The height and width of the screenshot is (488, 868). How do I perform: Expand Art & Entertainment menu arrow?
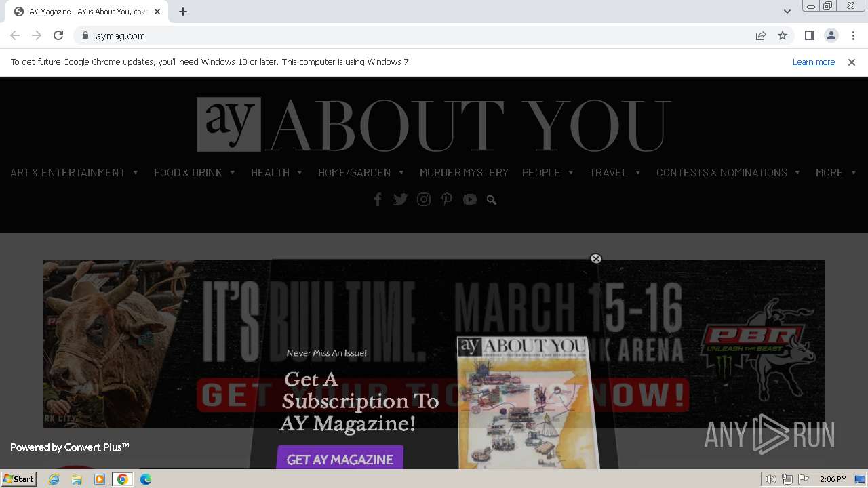click(x=136, y=173)
